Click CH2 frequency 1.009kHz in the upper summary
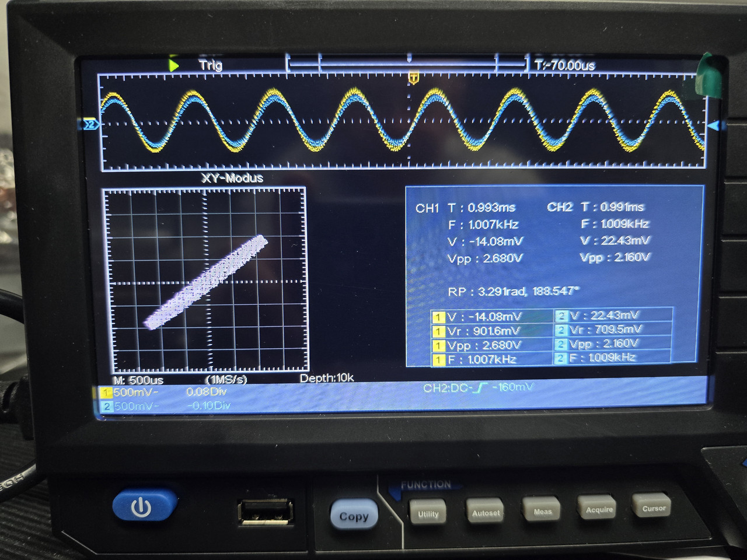Viewport: 747px width, 560px height. tap(615, 224)
